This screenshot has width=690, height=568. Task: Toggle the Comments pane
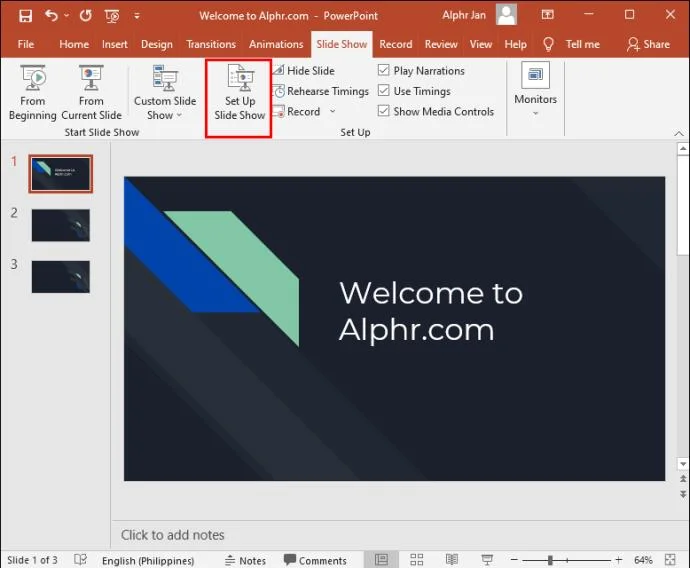click(x=315, y=560)
